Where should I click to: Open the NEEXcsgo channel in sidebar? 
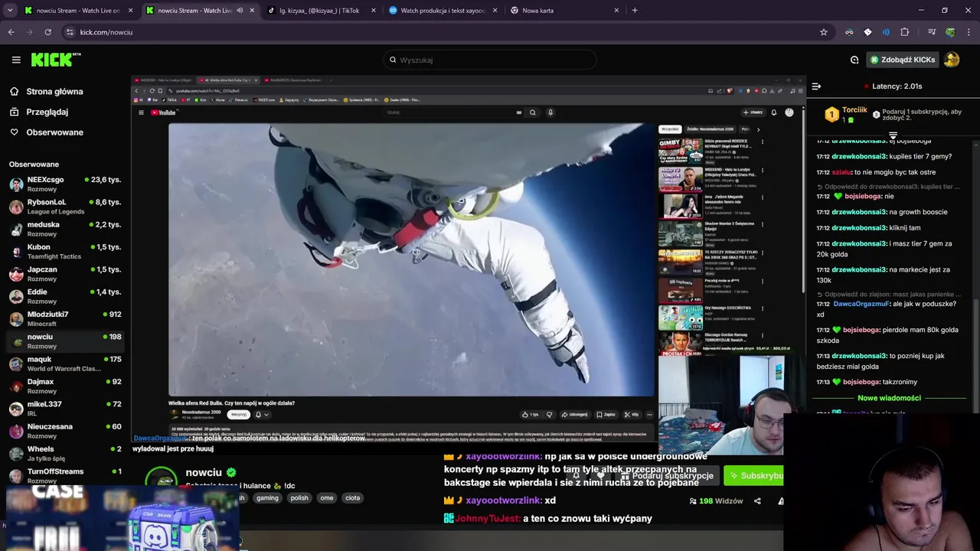(65, 184)
